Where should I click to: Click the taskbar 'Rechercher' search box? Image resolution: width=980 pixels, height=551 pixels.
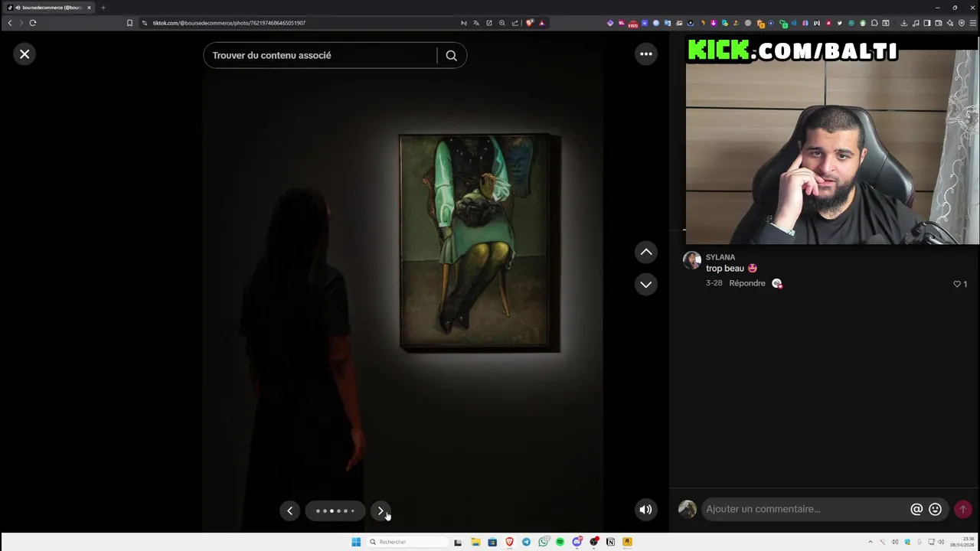click(x=407, y=542)
